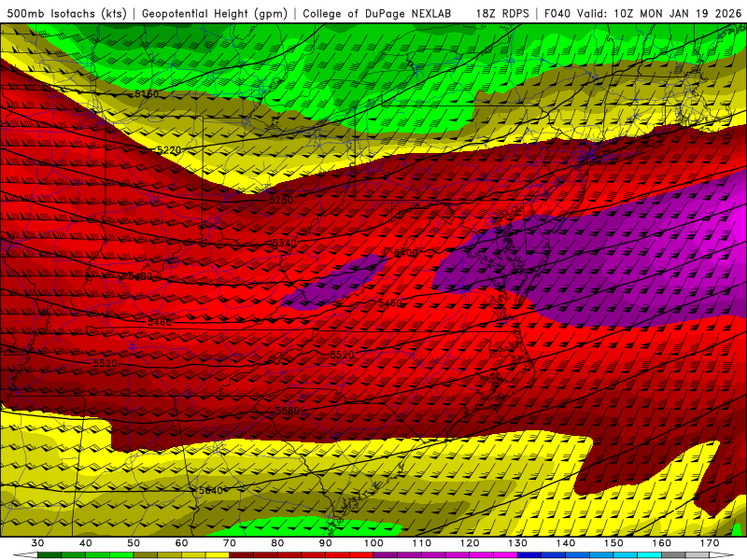Click the 50 value on the color scale
Viewport: 747px width, 560px height.
pos(134,543)
